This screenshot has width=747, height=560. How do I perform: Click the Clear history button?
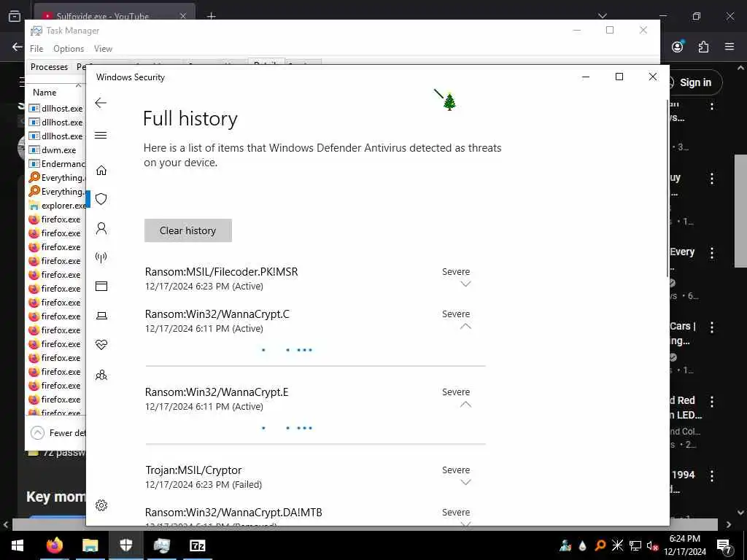tap(188, 230)
